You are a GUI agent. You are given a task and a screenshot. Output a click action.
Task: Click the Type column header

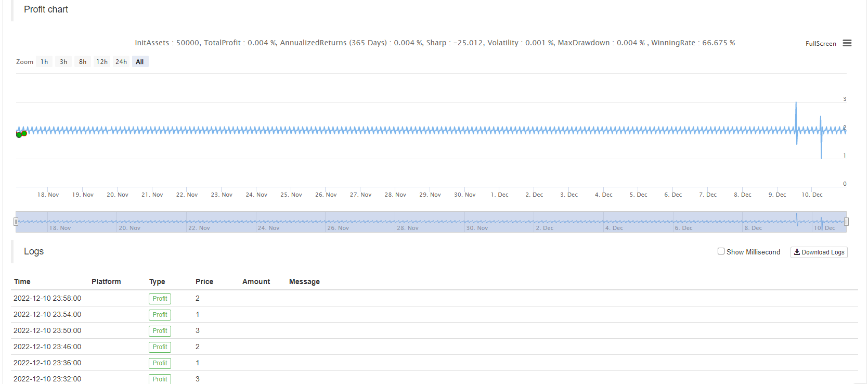click(157, 281)
